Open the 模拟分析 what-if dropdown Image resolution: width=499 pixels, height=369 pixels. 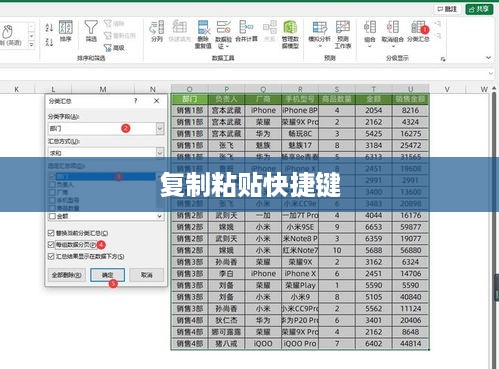coord(319,34)
